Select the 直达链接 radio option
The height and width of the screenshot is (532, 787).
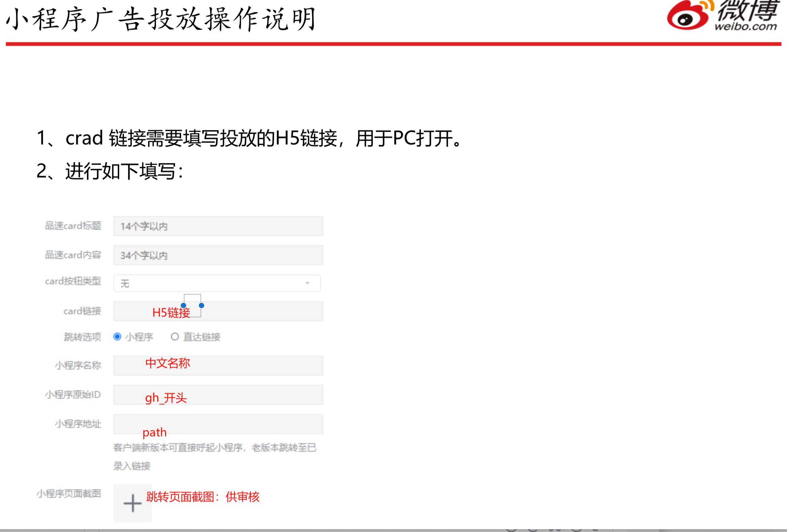click(x=175, y=337)
